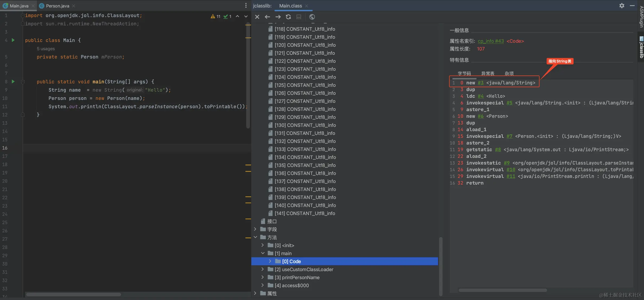The image size is (644, 300).
Task: Follow the #3 constant pool link
Action: [x=481, y=83]
